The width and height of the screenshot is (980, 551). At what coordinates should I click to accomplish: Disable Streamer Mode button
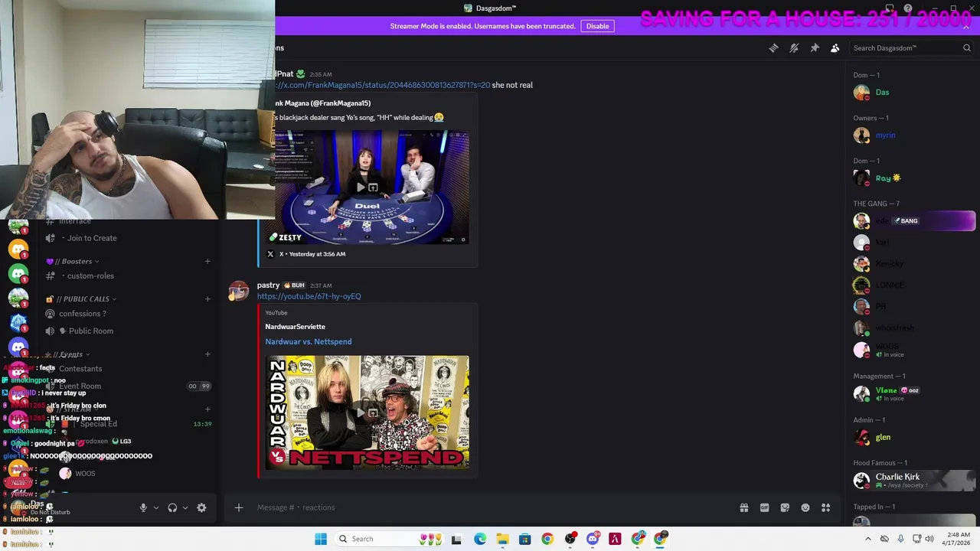pyautogui.click(x=597, y=26)
